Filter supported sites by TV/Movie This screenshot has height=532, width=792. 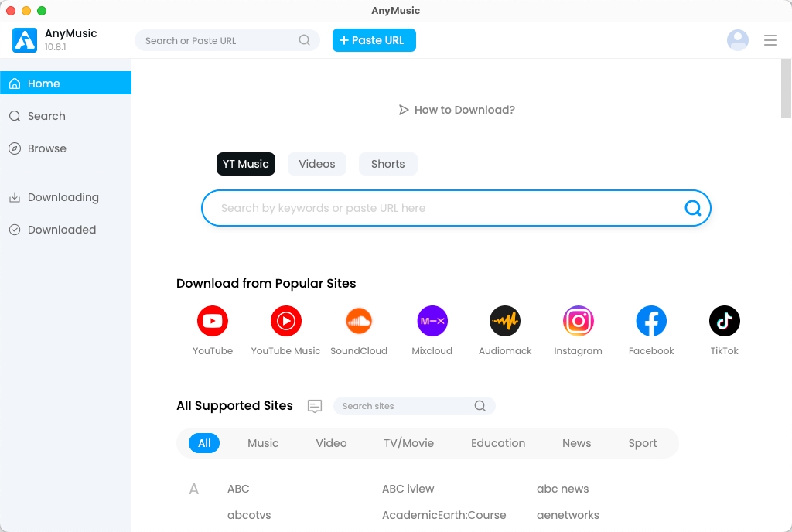[408, 443]
